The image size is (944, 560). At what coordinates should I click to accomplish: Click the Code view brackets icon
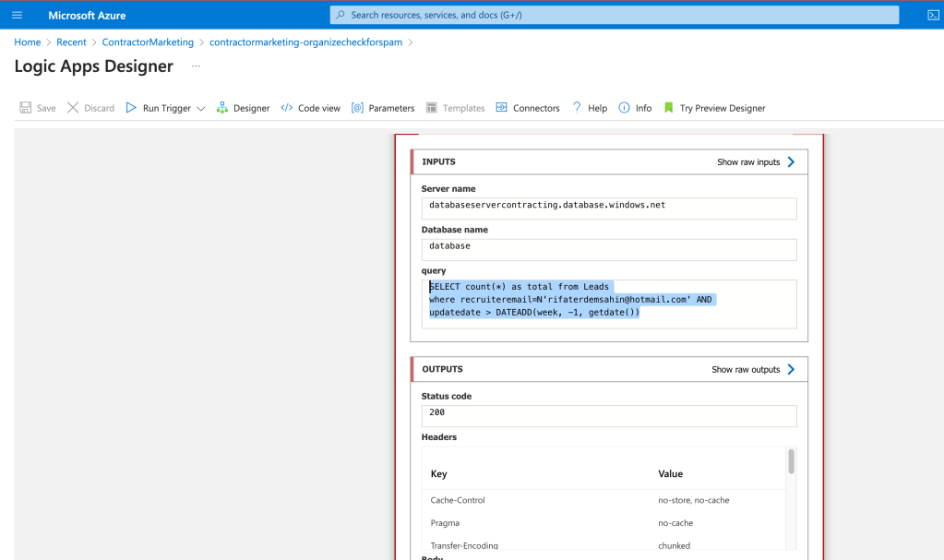click(287, 108)
